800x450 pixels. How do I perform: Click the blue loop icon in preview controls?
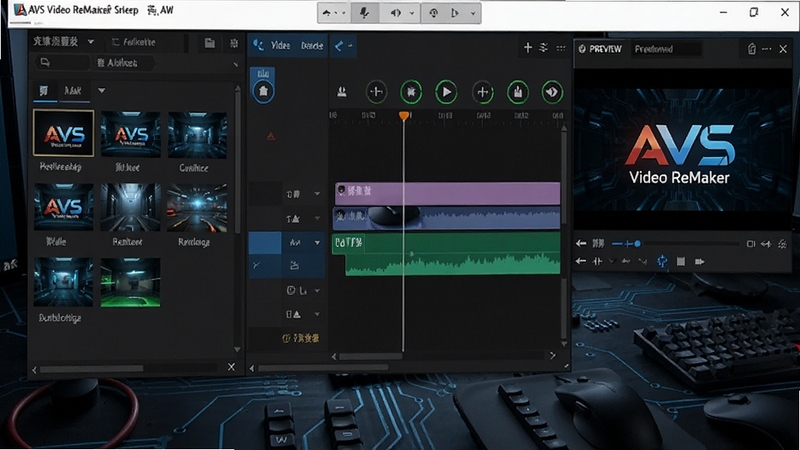(662, 261)
